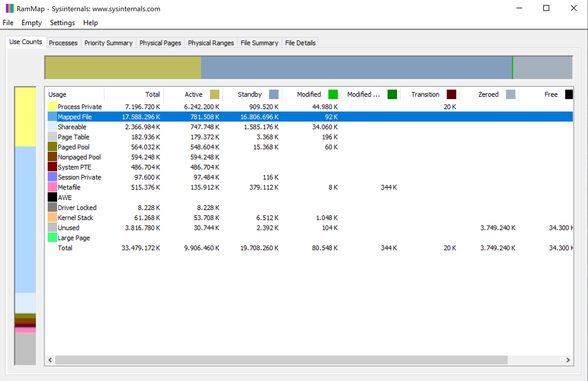Open the Settings menu

coord(62,23)
